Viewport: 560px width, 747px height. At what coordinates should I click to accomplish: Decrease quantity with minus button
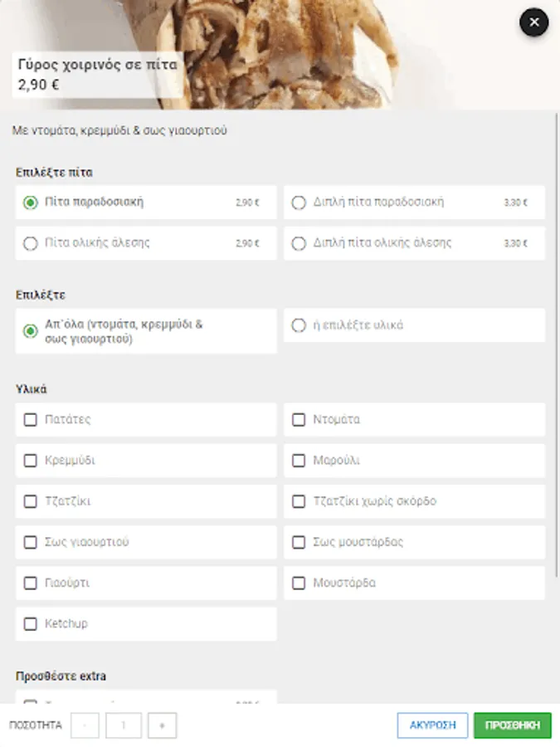(85, 725)
